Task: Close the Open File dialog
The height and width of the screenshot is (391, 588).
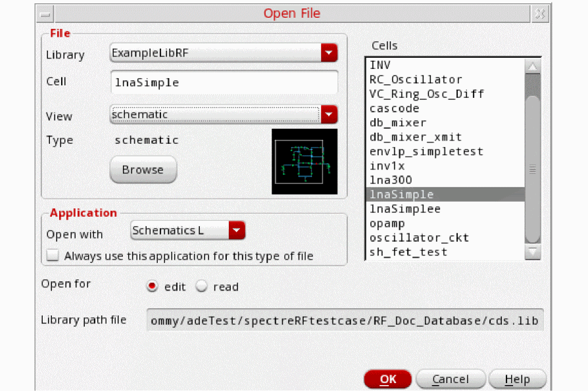Action: [x=540, y=14]
